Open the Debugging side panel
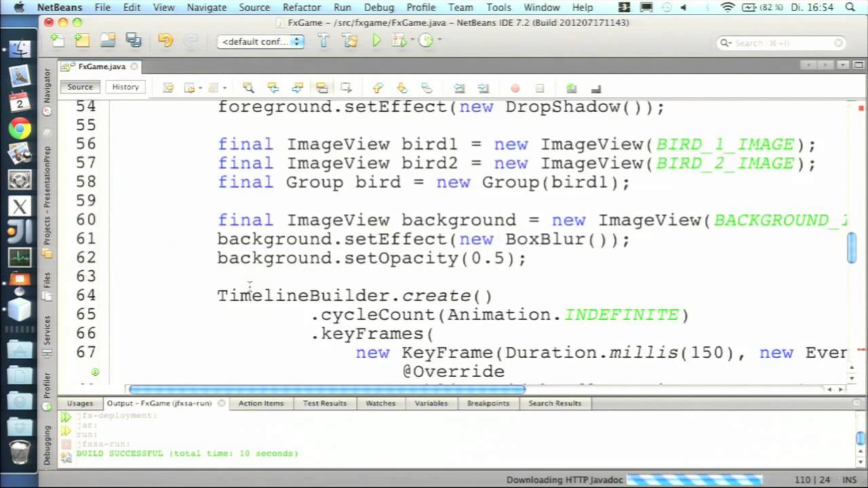This screenshot has width=868, height=488. [47, 445]
